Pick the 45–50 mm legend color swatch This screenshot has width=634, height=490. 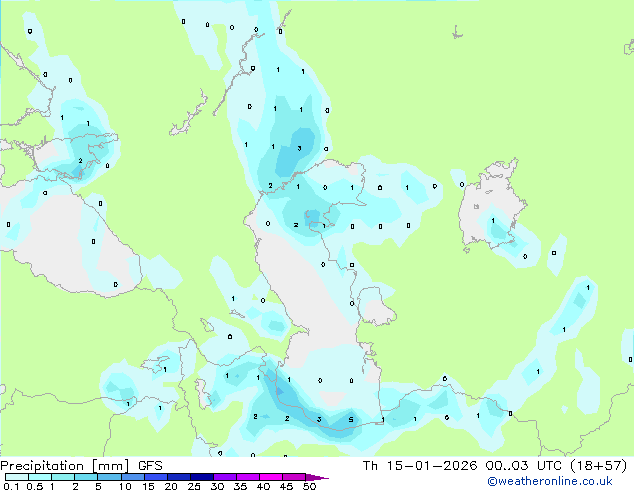pos(294,477)
